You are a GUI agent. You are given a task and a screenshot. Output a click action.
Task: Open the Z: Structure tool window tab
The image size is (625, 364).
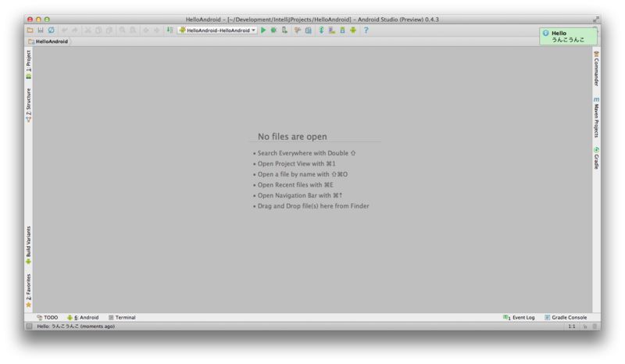coord(29,105)
